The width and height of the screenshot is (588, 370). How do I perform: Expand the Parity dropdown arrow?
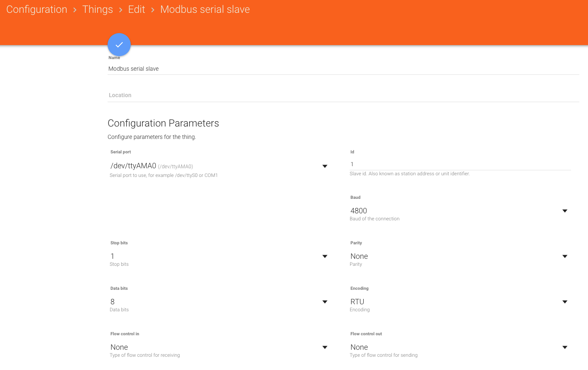pos(565,256)
